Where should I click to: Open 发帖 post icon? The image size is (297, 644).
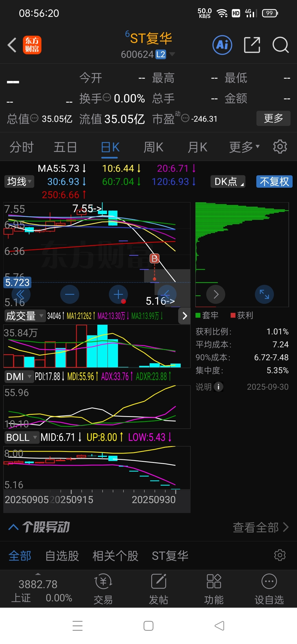tap(159, 589)
